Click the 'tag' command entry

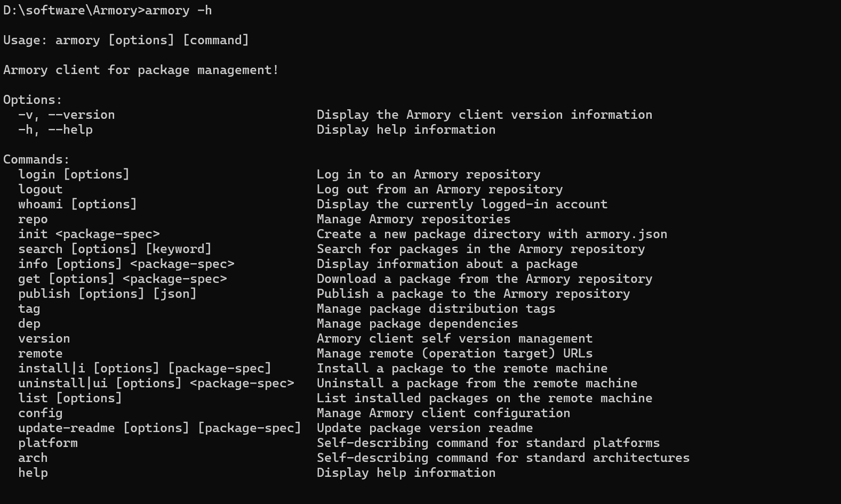[29, 309]
